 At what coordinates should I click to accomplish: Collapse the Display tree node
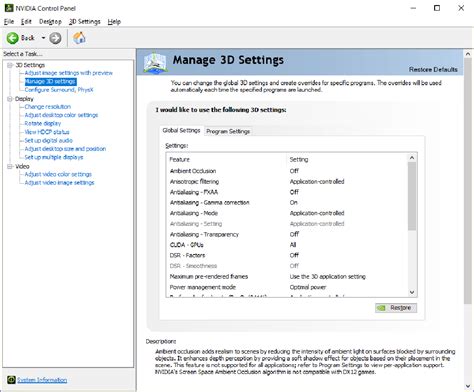[x=10, y=99]
